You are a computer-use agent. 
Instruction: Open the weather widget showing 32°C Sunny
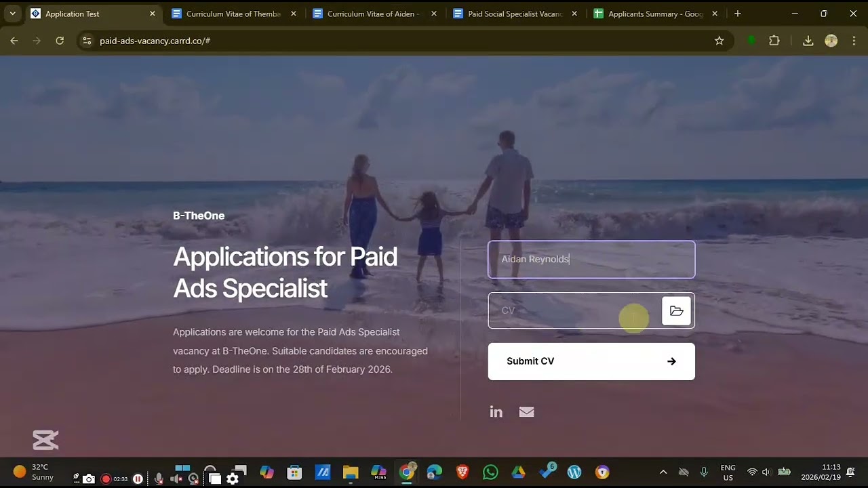[34, 472]
